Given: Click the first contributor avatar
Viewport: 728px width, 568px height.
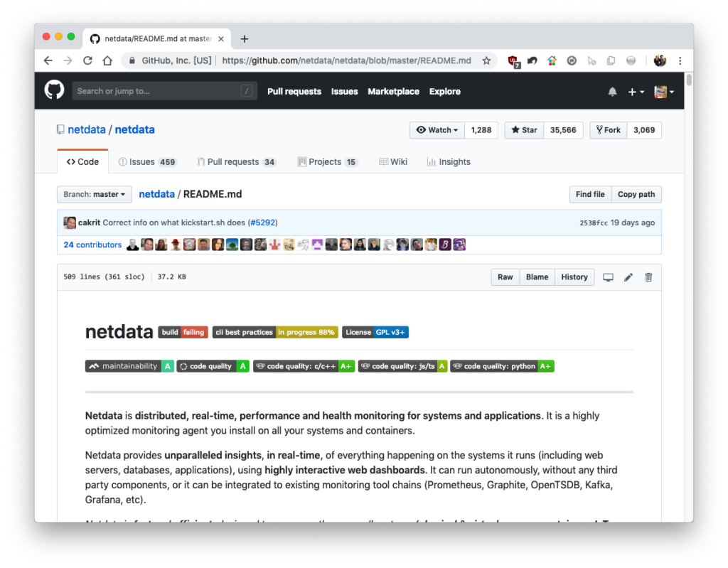Looking at the screenshot, I should [x=132, y=245].
